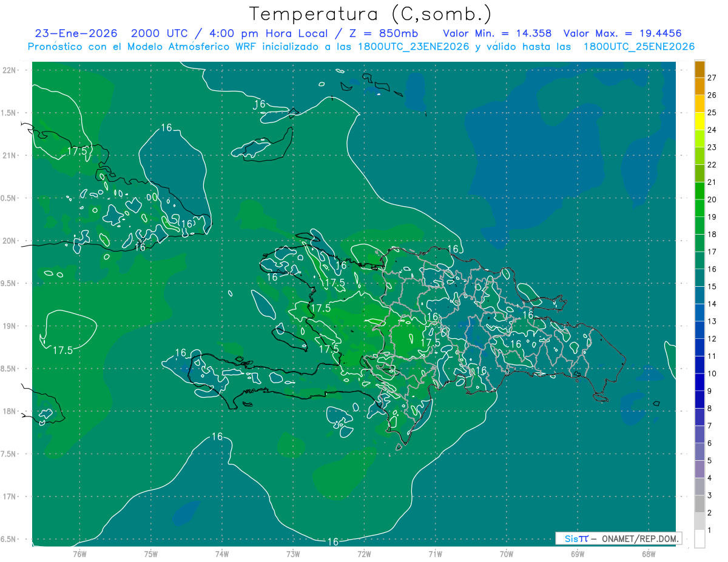Click the "72W" longitude axis label
This screenshot has width=728, height=562.
point(364,554)
